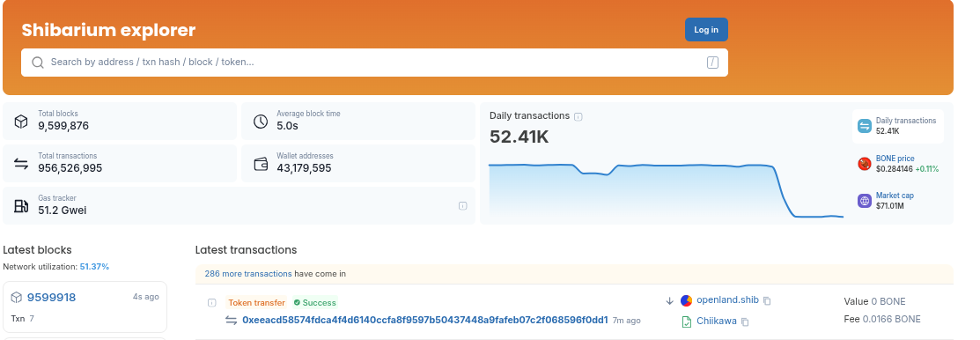Screen dimensions: 980x340
Task: Open block 9599918
Action: 51,298
